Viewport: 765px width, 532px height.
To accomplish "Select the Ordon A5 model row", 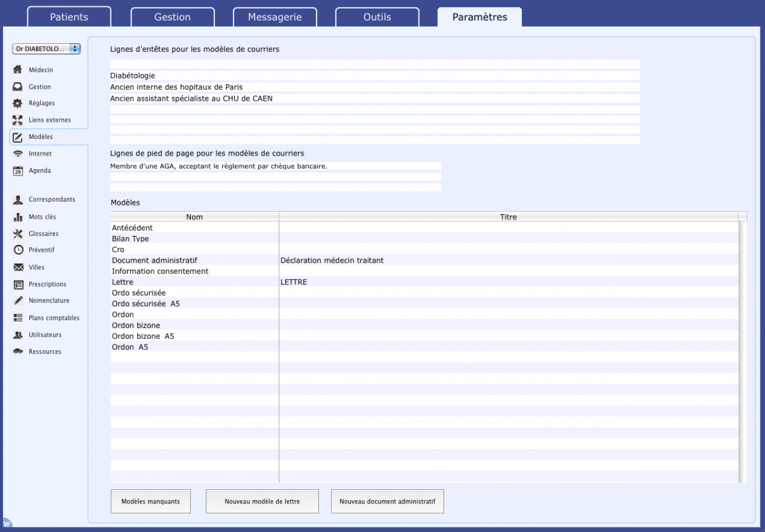I will point(424,347).
